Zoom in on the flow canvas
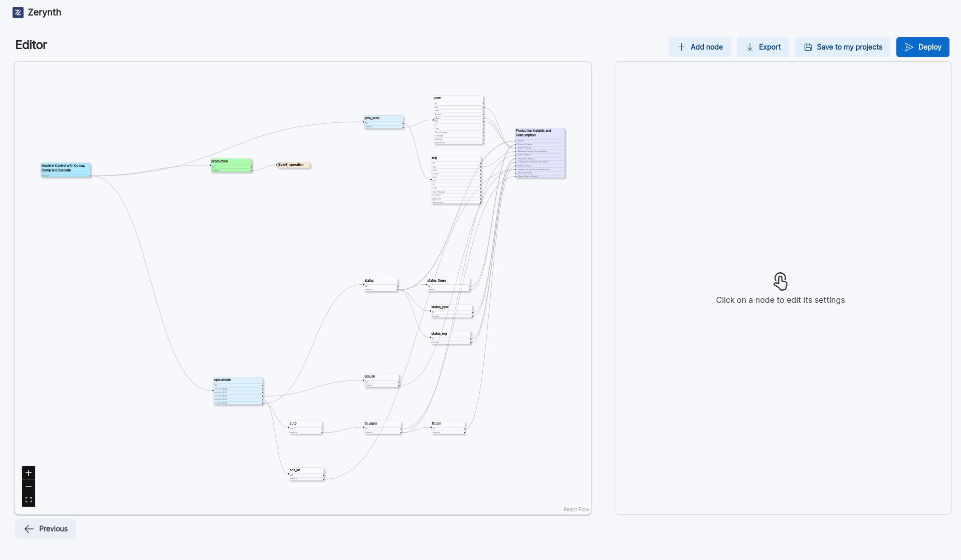 29,473
